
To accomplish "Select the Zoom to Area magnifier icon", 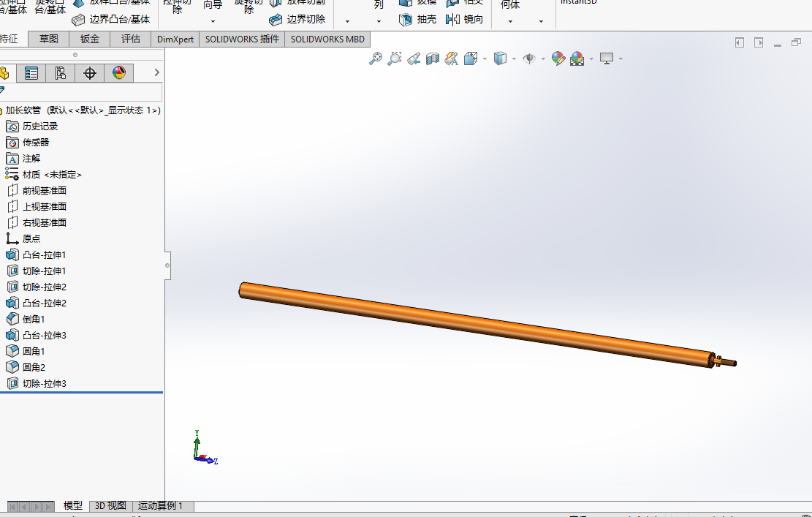I will [394, 59].
